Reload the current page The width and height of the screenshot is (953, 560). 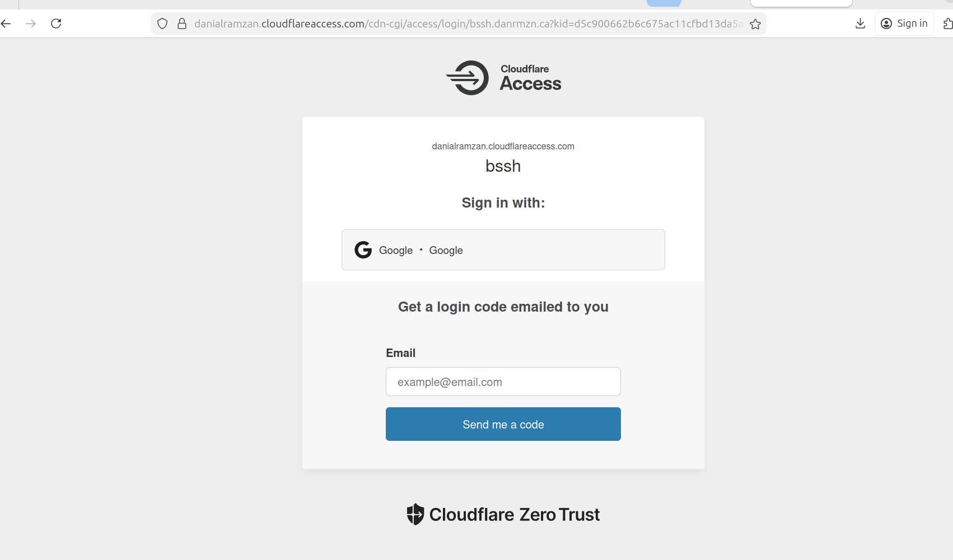tap(56, 23)
